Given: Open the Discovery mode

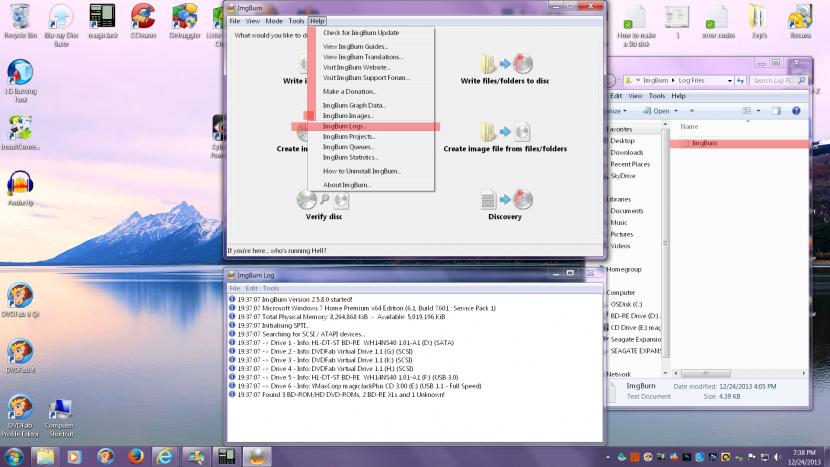Looking at the screenshot, I should pyautogui.click(x=504, y=205).
